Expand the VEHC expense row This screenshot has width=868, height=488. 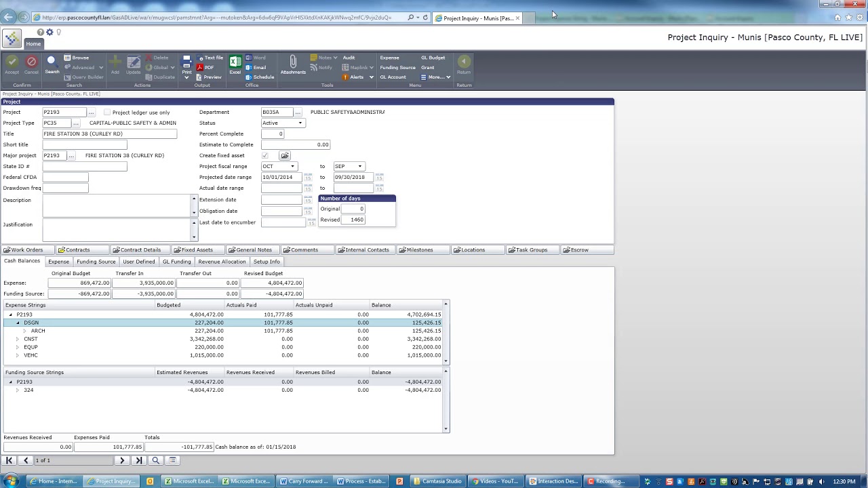tap(18, 355)
